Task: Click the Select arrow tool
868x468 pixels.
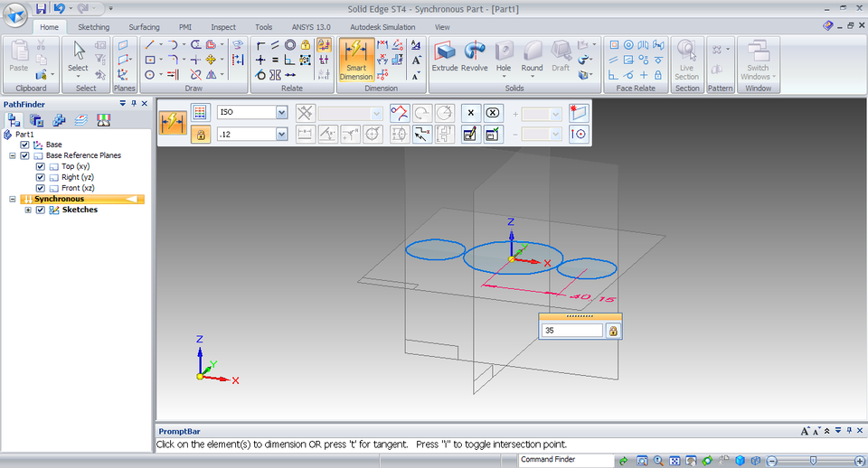Action: pos(78,53)
